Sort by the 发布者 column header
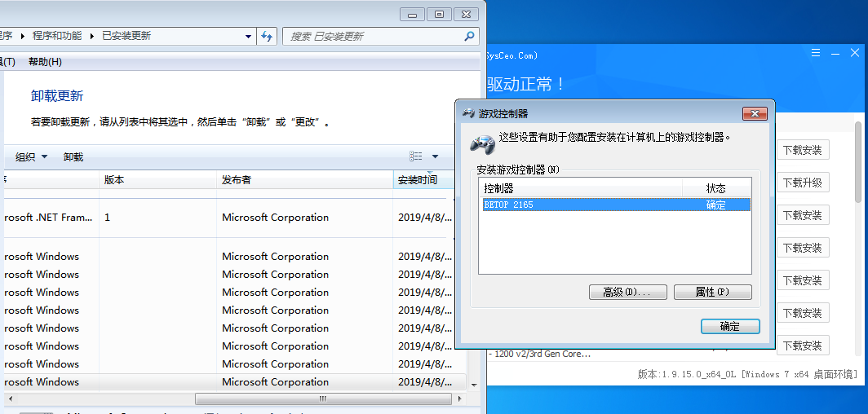This screenshot has height=414, width=868. click(304, 179)
